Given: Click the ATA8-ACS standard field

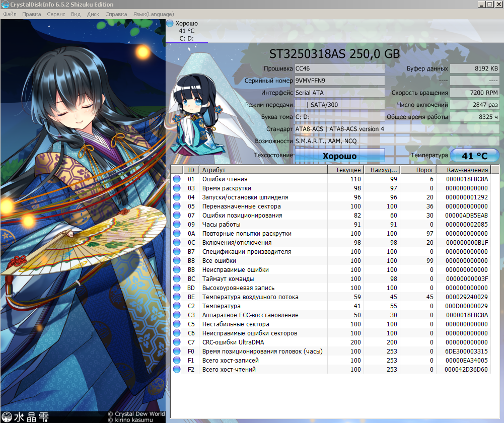Looking at the screenshot, I should [x=397, y=129].
